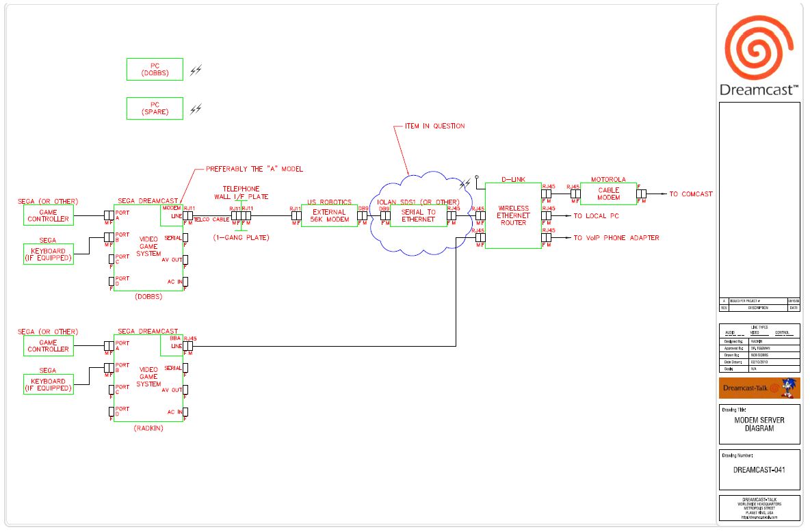Click the 'MODEM SERVER DIAGRAM' drawing title
This screenshot has height=532, width=810.
point(759,424)
